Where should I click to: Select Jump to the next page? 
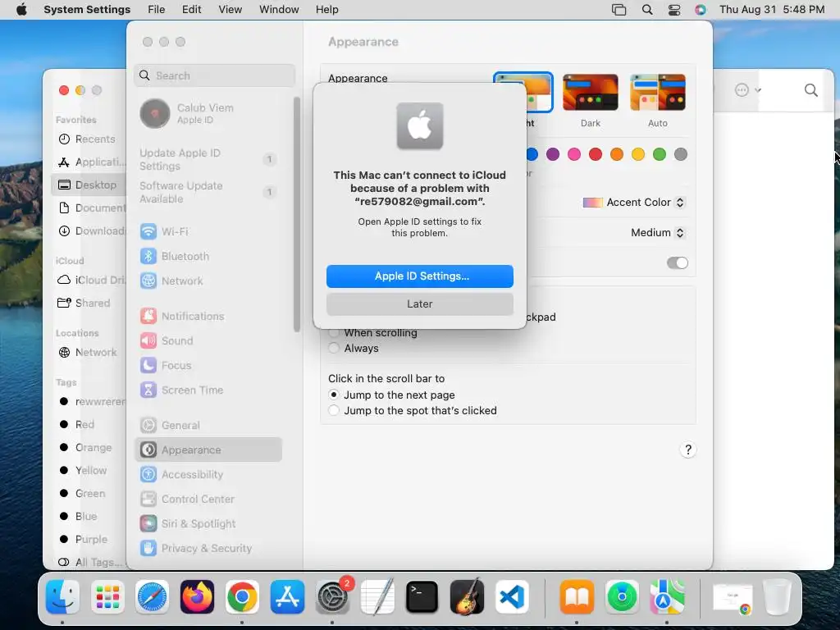click(x=334, y=395)
